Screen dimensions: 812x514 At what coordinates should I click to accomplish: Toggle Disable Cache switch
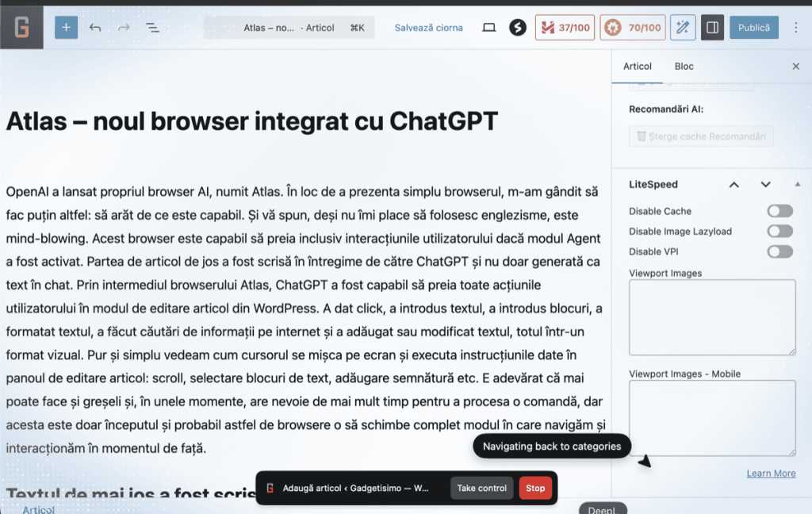pos(779,211)
